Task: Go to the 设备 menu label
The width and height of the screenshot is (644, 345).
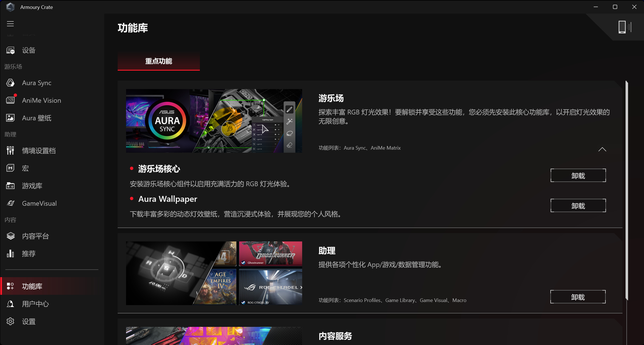Action: (29, 50)
